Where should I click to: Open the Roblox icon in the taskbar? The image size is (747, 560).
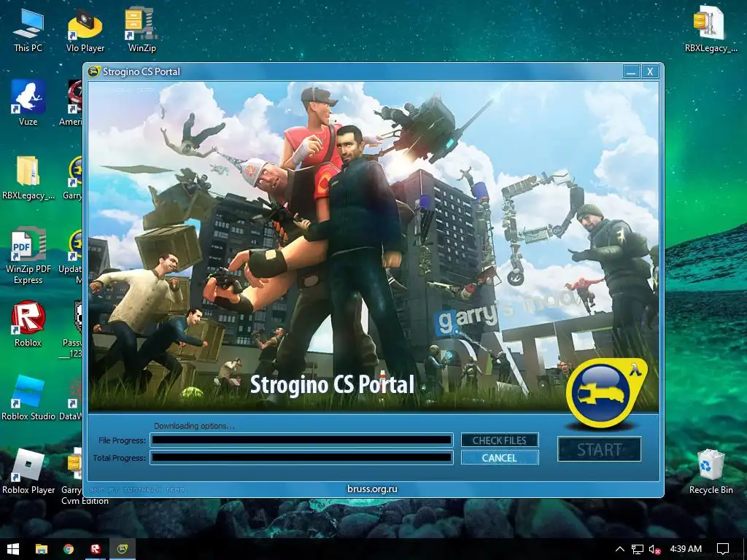(96, 549)
